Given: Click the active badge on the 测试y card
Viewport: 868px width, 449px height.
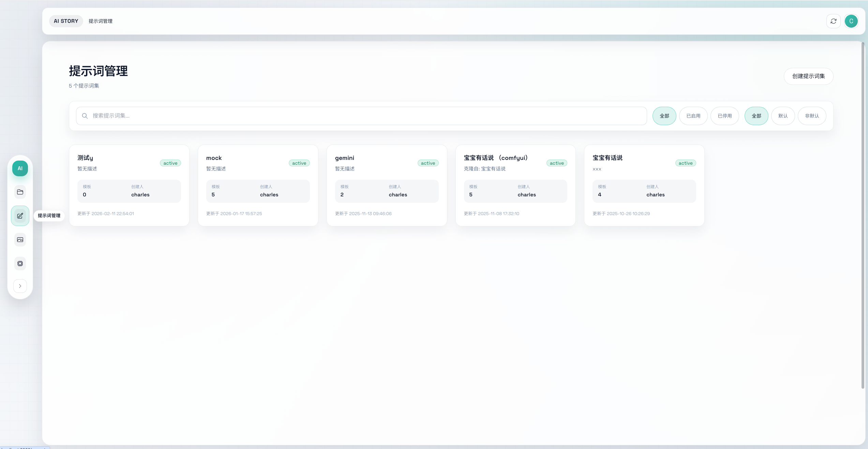Looking at the screenshot, I should coord(170,163).
